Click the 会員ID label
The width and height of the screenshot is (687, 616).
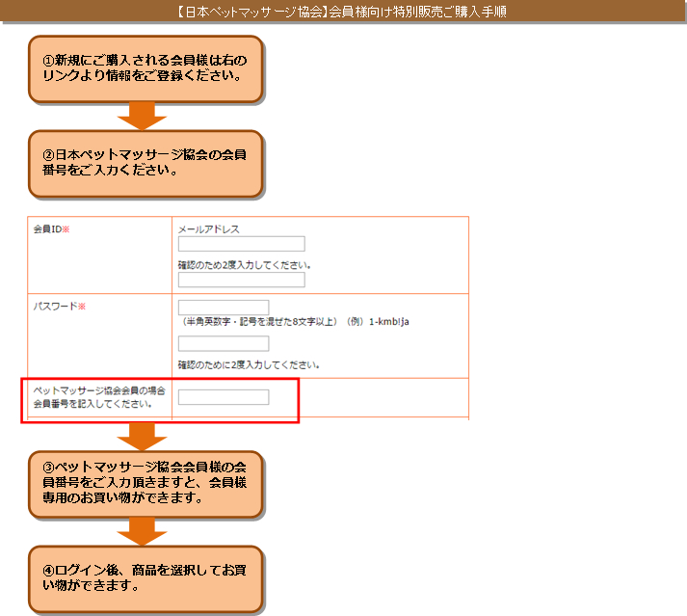coord(52,229)
